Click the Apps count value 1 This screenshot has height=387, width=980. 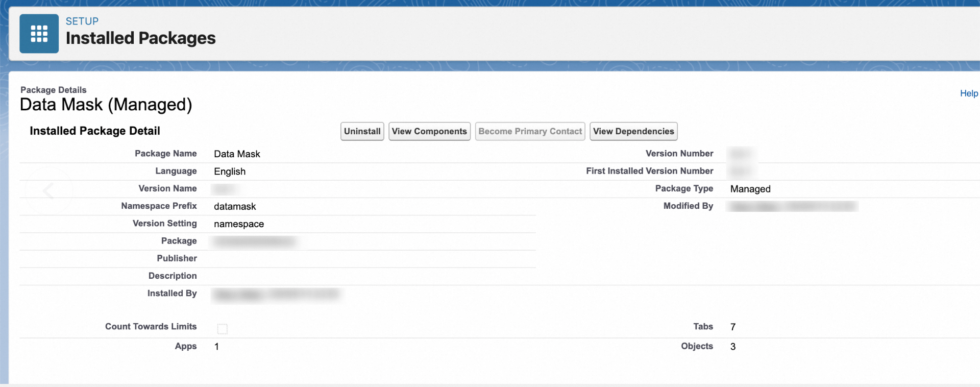[216, 347]
